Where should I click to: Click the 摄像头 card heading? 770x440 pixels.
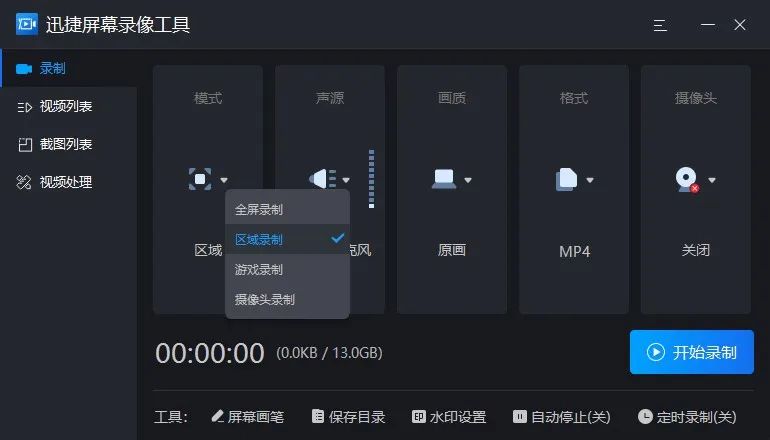pos(696,98)
